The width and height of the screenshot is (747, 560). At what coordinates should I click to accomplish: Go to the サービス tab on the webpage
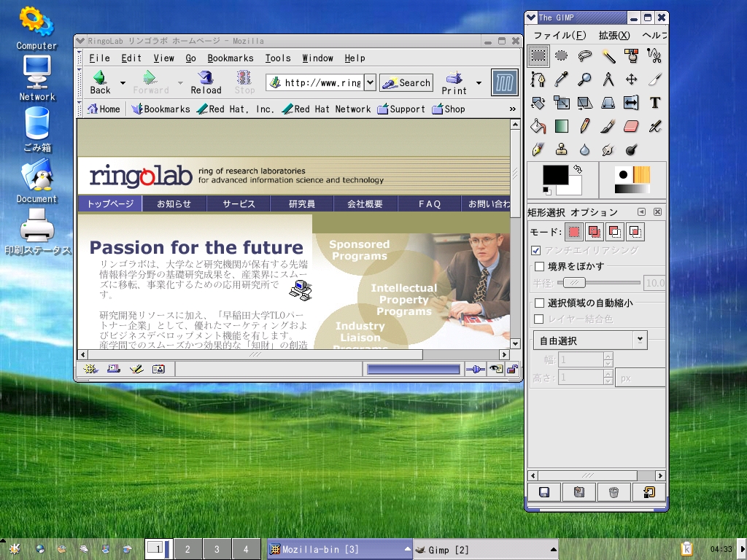click(x=239, y=204)
